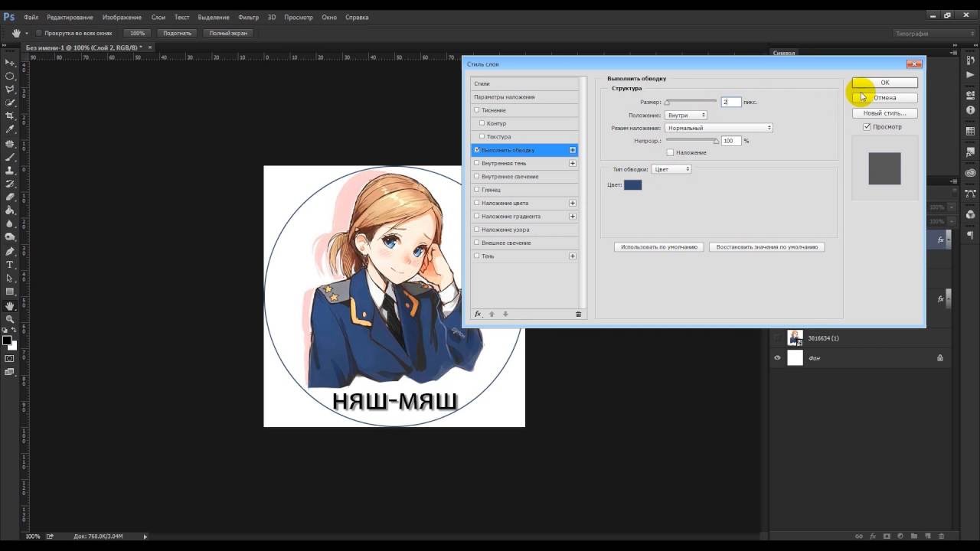980x551 pixels.
Task: Open the Режим наложения dropdown
Action: click(719, 128)
